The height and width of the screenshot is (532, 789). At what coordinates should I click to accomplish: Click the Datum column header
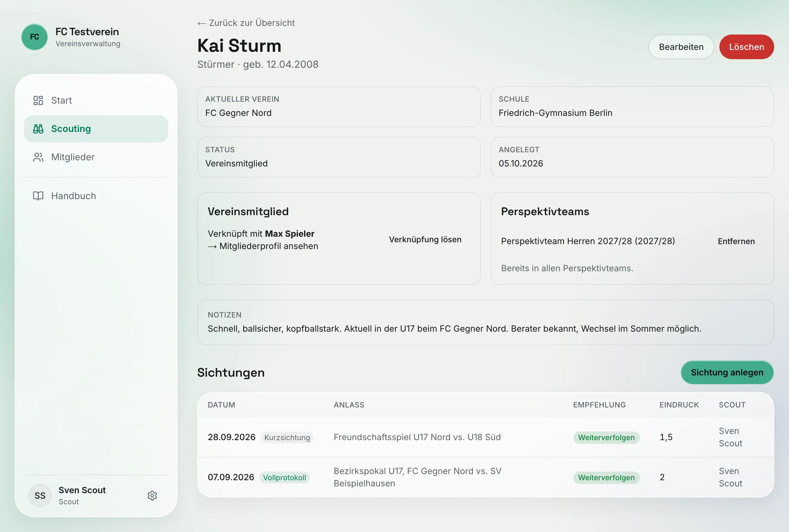221,405
